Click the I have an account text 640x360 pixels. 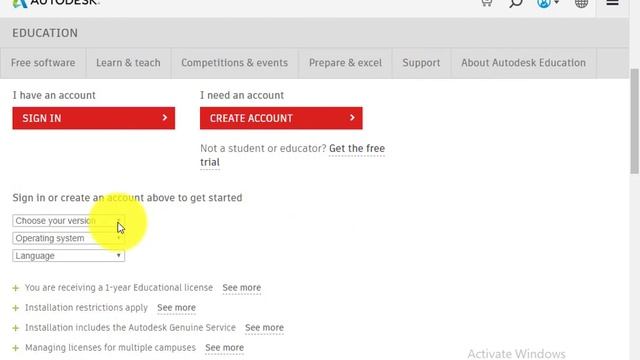[54, 95]
